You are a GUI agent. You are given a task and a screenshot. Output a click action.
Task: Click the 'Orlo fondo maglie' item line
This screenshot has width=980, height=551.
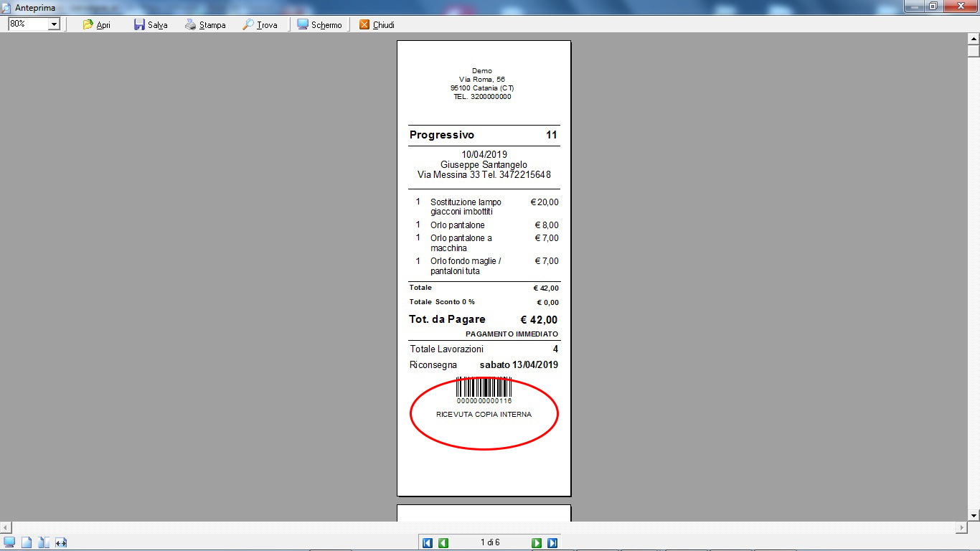484,266
